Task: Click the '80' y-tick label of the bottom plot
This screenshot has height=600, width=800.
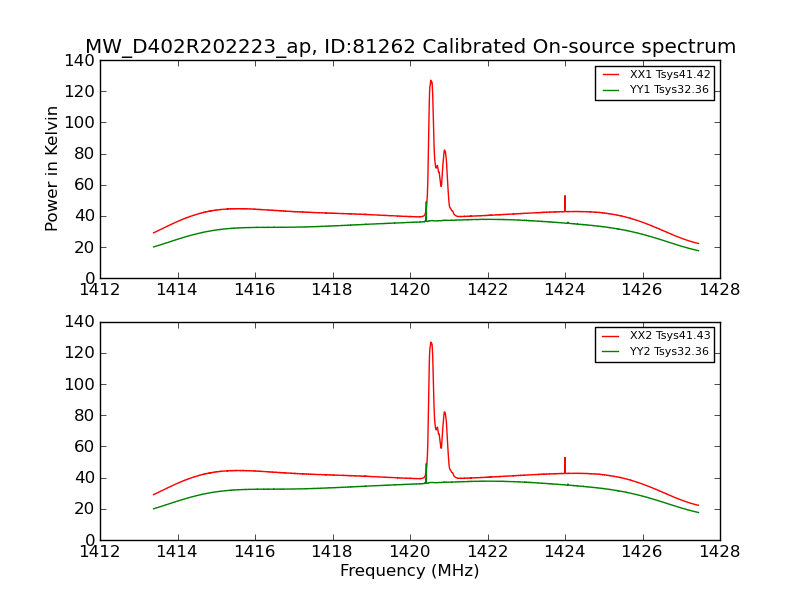Action: [x=85, y=415]
